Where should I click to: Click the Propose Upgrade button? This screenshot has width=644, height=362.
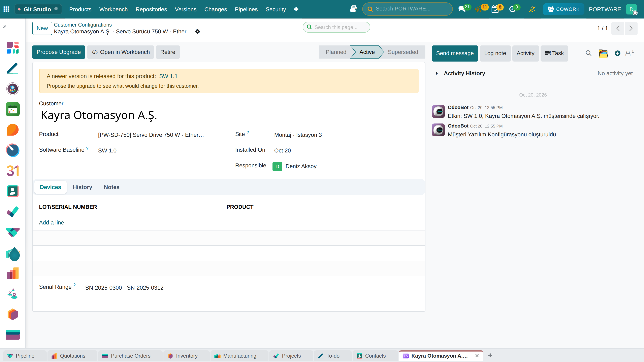click(59, 52)
